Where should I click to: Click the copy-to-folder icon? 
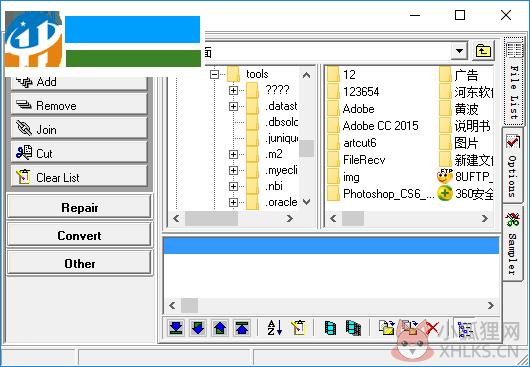coord(387,328)
